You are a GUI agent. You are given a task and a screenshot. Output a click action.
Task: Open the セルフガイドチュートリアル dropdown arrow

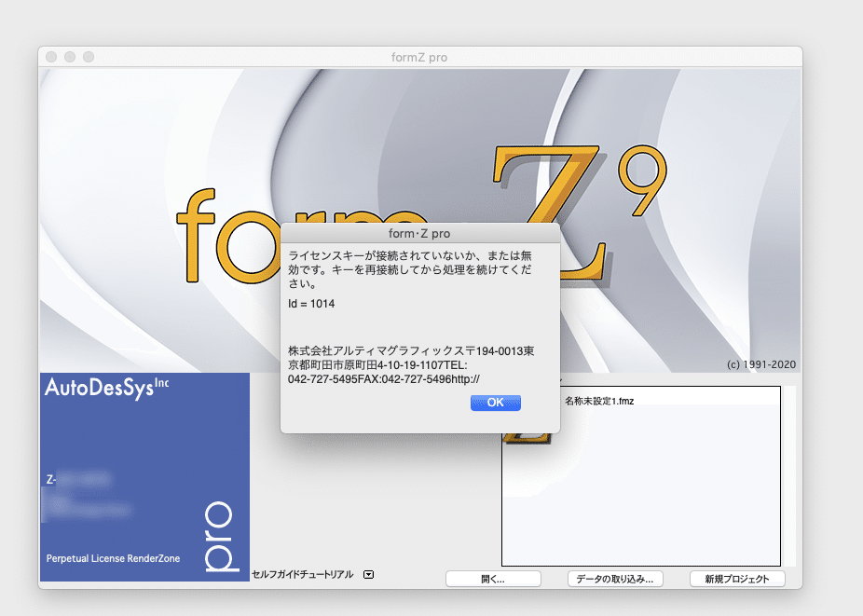[x=369, y=574]
